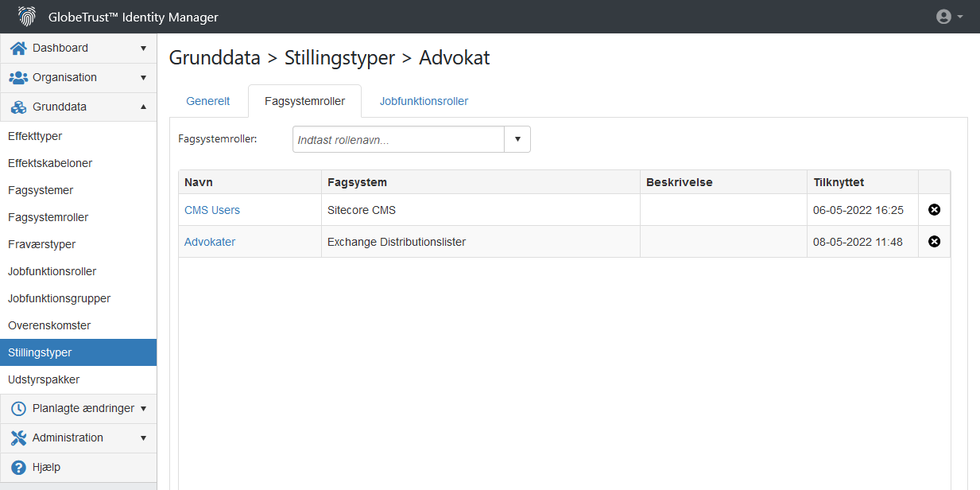Click the Organisation people icon
Screen dimensions: 980x490
pyautogui.click(x=18, y=77)
